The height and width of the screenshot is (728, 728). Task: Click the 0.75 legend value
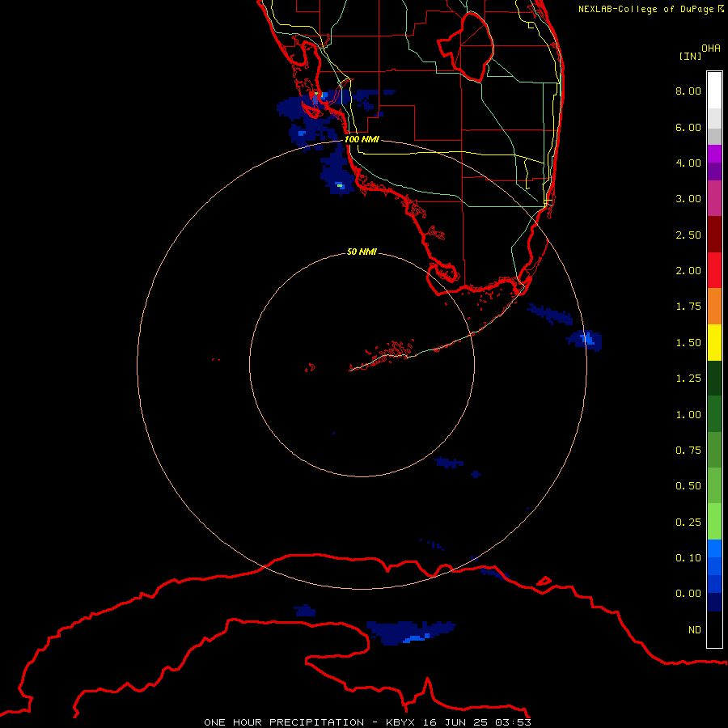(x=688, y=451)
